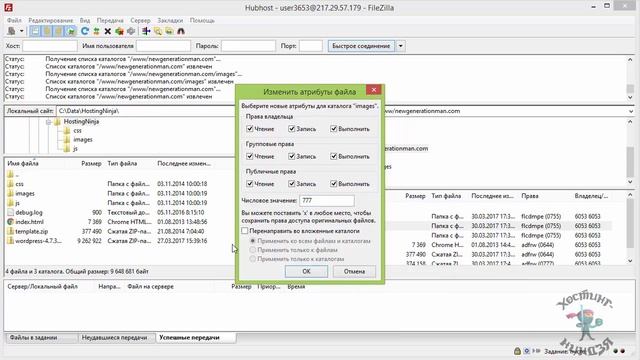Select wordpress-4.7.3 file in local list
Screen dimensions: 640x360
click(39, 241)
